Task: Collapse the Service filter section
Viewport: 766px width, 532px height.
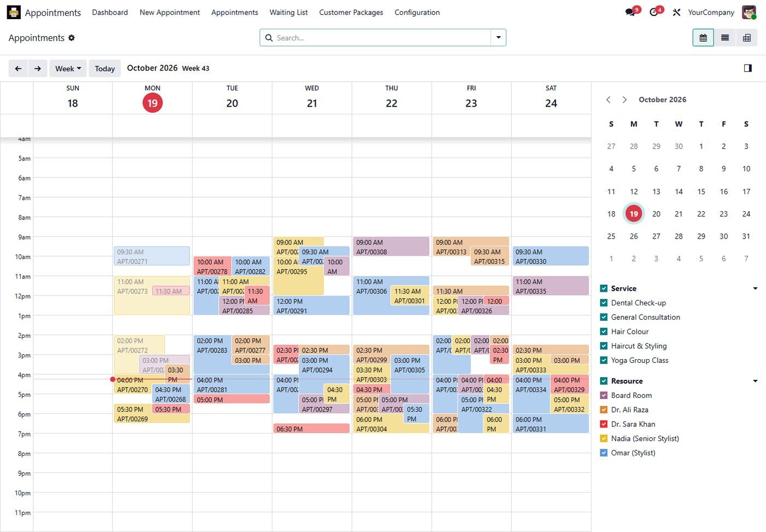Action: point(755,288)
